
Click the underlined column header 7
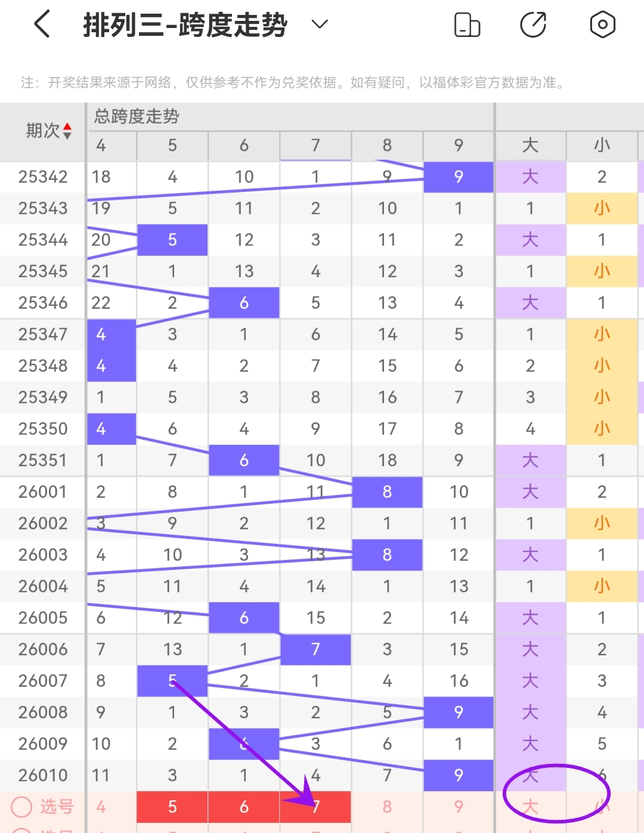tap(315, 145)
